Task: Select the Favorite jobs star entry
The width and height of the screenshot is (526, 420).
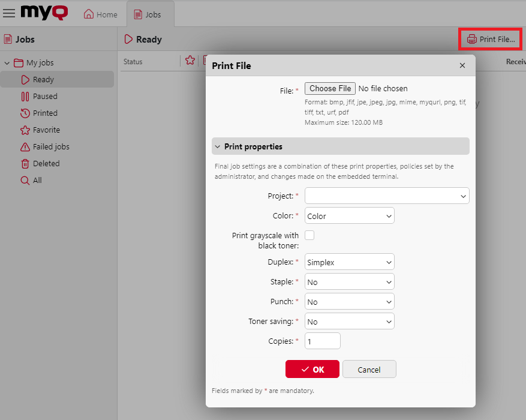Action: point(45,130)
